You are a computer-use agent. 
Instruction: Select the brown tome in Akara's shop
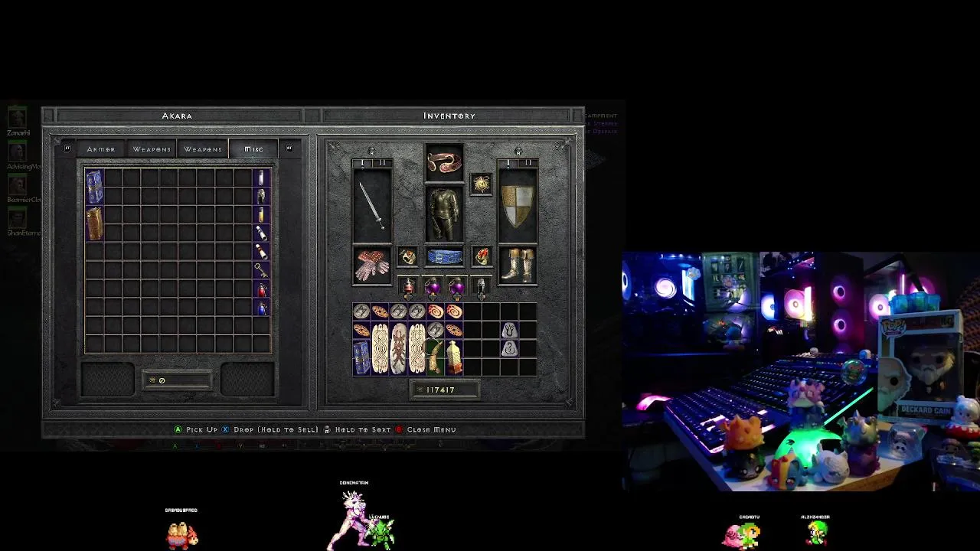pos(94,224)
